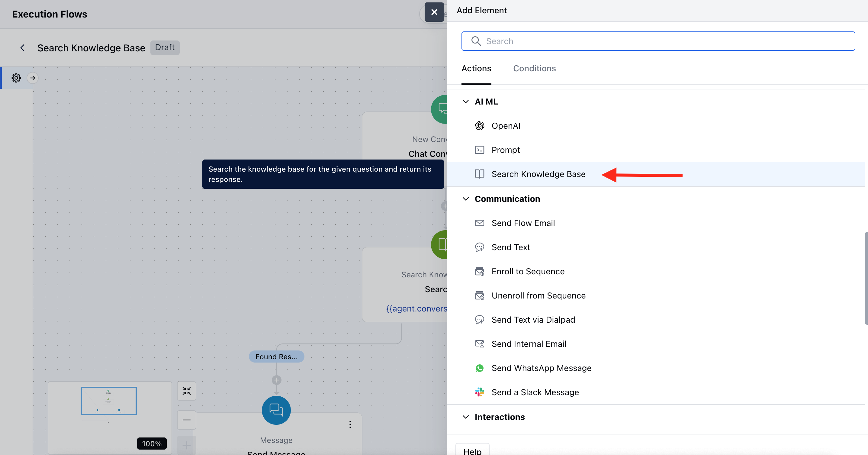Screen dimensions: 868x455
Task: Zoom out with the minus button
Action: tap(186, 420)
